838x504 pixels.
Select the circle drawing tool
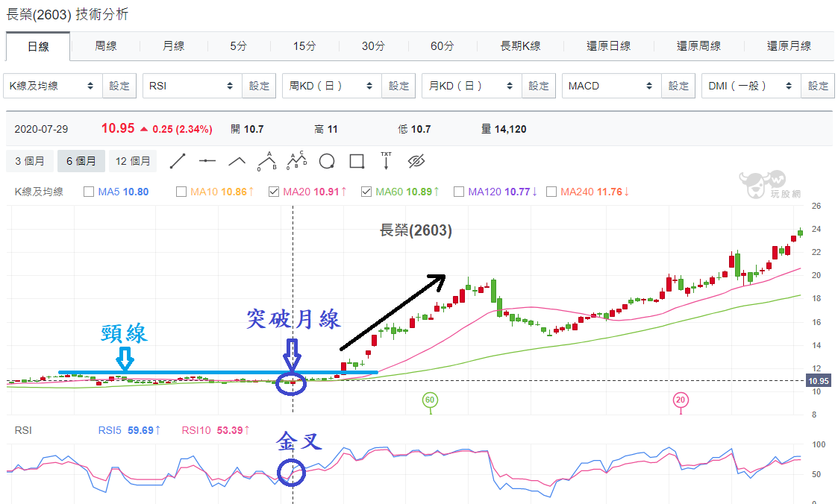coord(327,161)
